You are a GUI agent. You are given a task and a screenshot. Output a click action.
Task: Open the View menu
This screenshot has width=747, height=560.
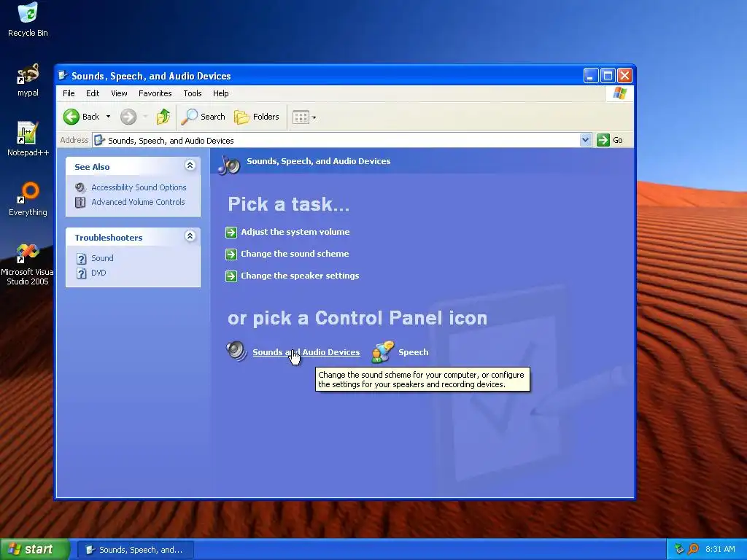(x=119, y=93)
